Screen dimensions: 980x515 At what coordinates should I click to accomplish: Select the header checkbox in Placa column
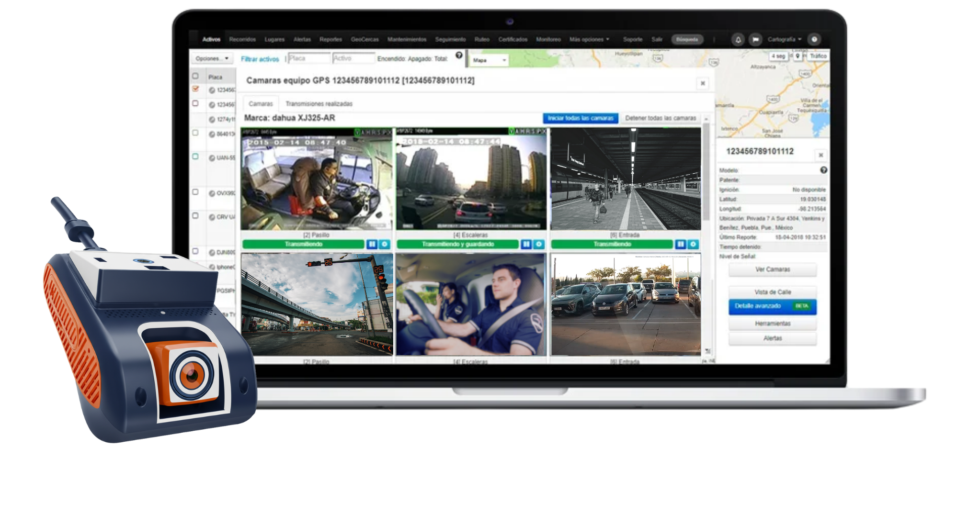pyautogui.click(x=195, y=76)
